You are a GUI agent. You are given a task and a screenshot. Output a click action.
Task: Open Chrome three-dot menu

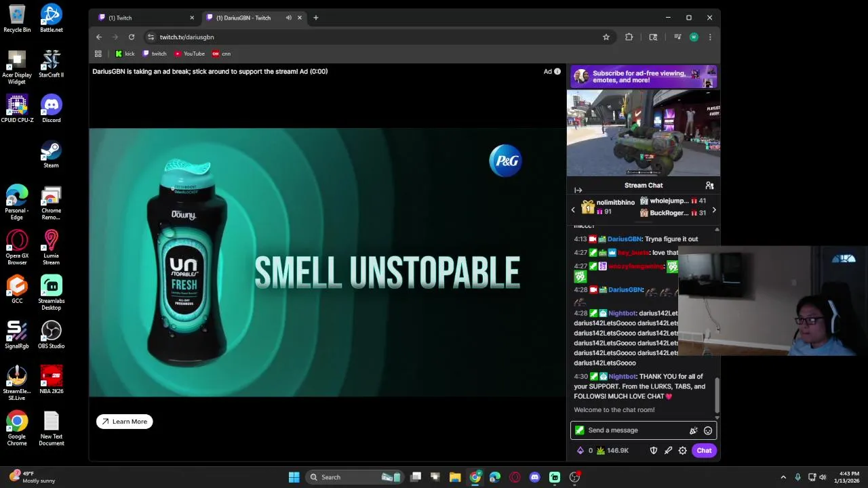click(x=710, y=37)
